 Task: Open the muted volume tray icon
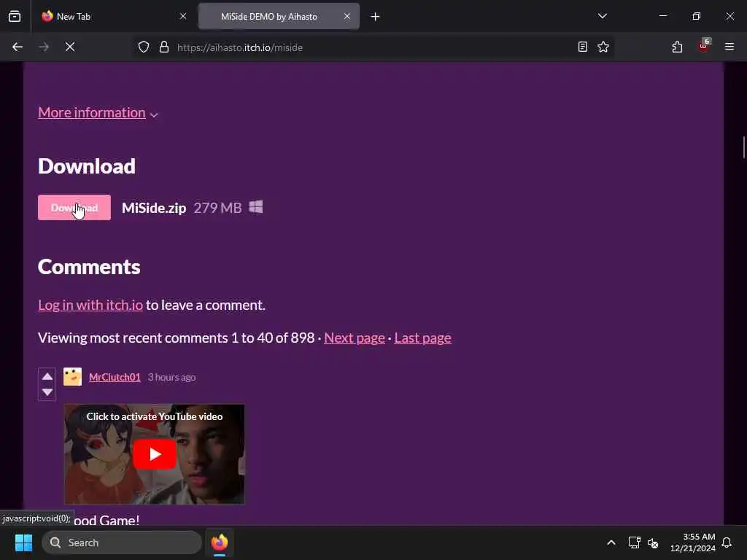tap(653, 542)
